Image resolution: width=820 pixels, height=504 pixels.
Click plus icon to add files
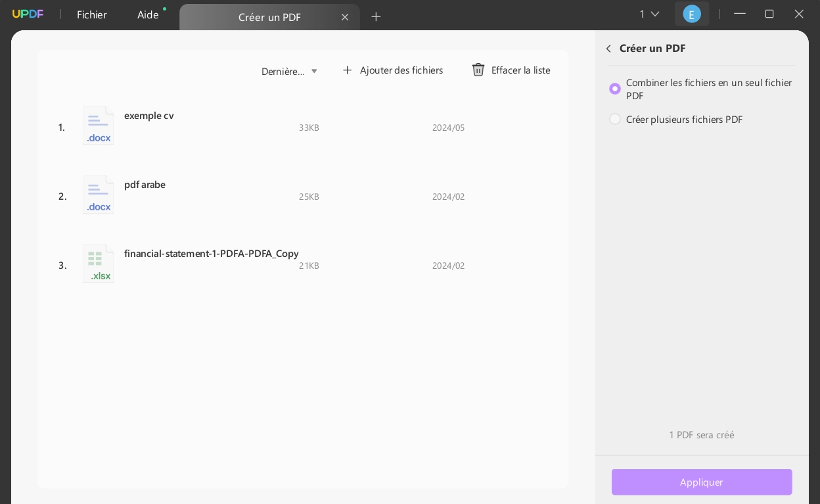click(348, 70)
